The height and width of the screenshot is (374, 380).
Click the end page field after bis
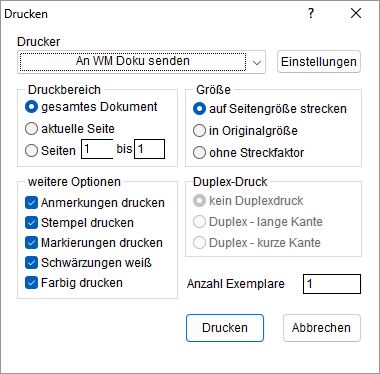tap(149, 149)
